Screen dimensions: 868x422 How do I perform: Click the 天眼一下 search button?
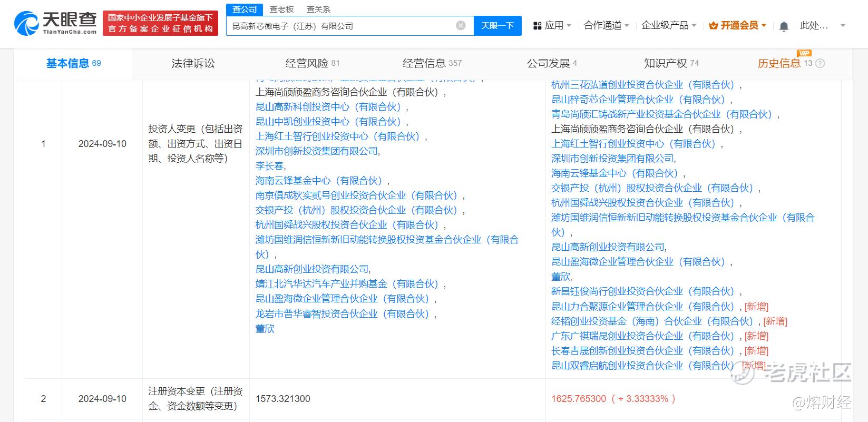(x=498, y=26)
